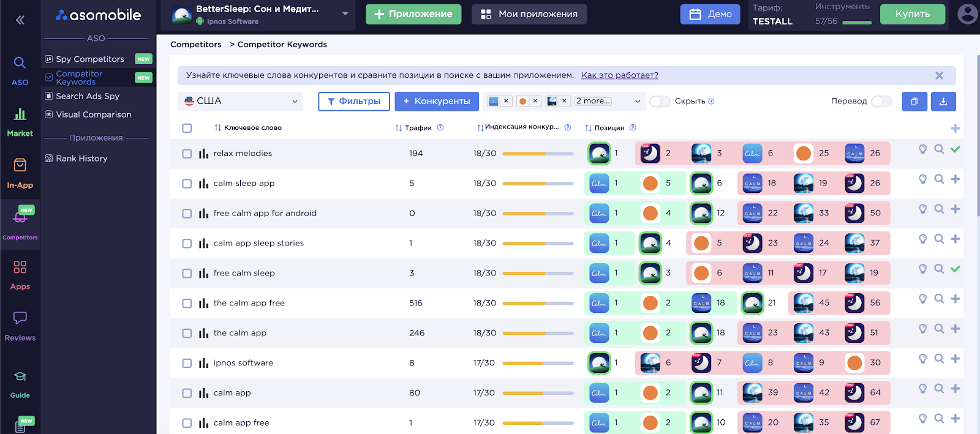
Task: Click Мои приложения button
Action: (x=529, y=14)
